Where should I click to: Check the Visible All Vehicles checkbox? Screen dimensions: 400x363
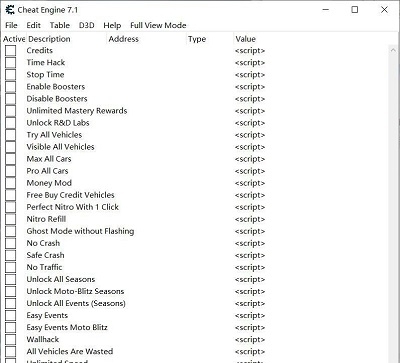[x=10, y=147]
